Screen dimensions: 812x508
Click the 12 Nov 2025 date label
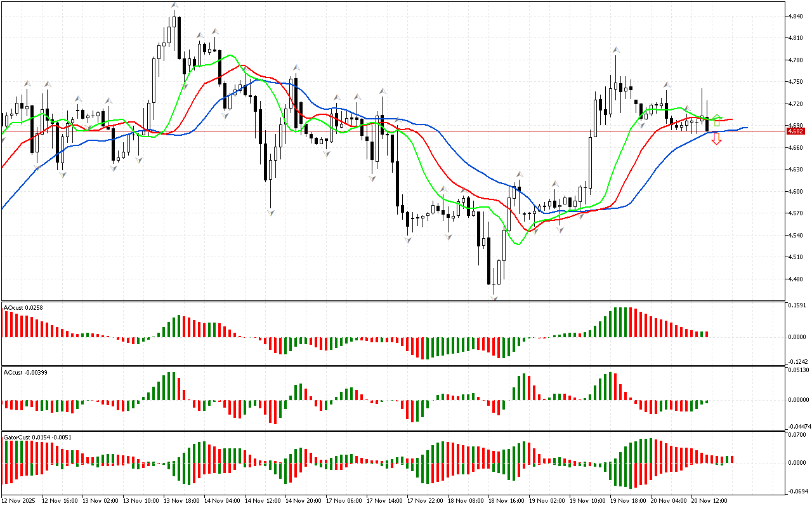pos(20,501)
